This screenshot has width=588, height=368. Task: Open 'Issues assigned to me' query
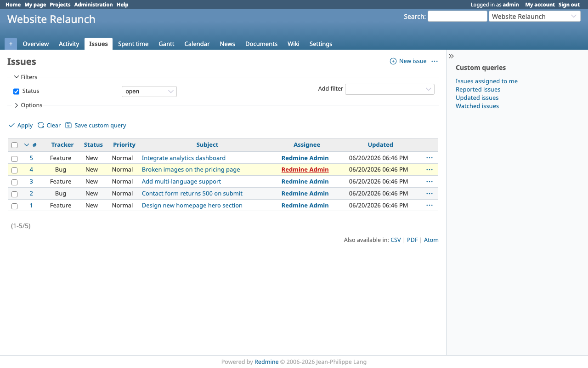coord(486,81)
